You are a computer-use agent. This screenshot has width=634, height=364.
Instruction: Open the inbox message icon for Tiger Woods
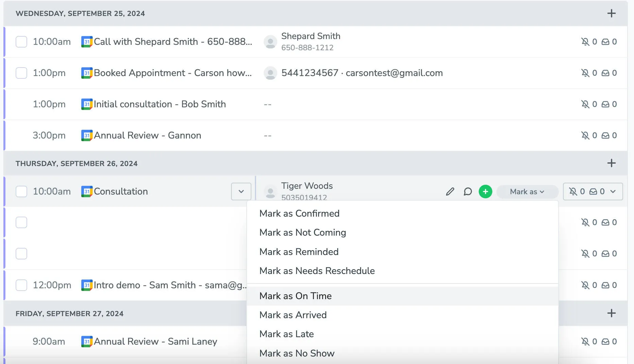[x=593, y=191]
